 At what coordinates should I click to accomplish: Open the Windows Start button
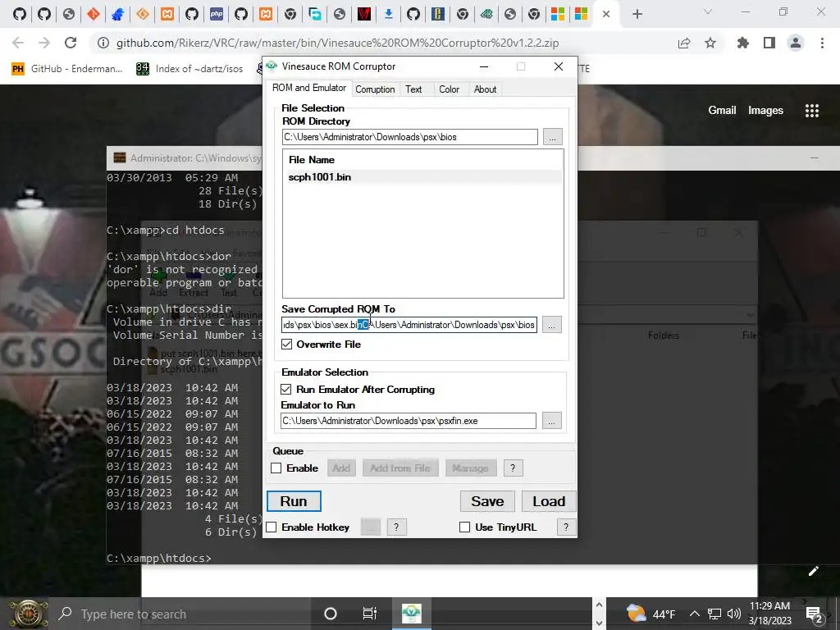[28, 614]
